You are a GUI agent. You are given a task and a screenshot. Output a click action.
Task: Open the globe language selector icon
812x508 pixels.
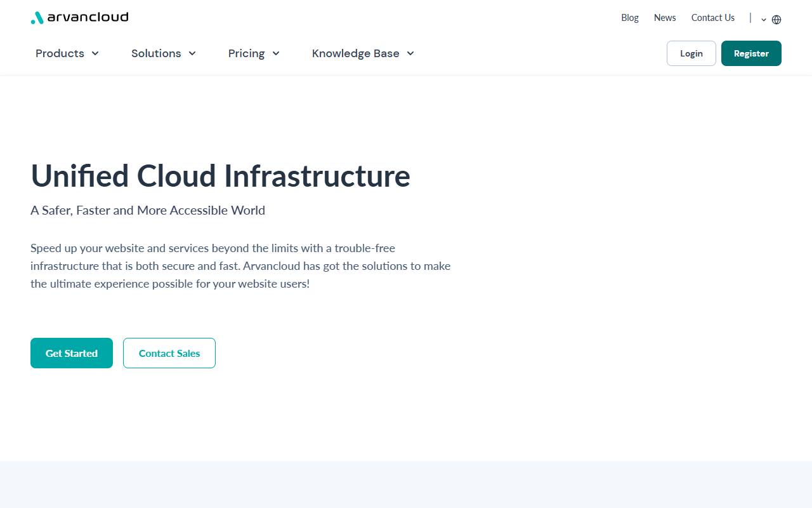776,20
